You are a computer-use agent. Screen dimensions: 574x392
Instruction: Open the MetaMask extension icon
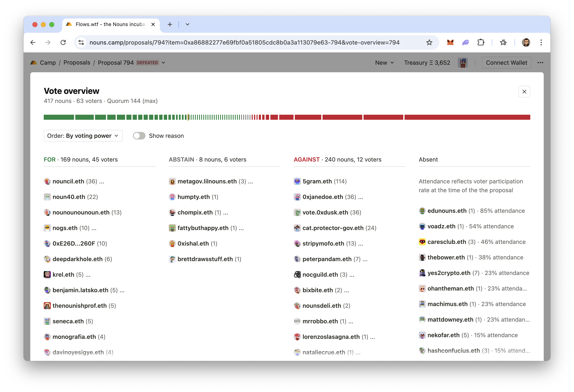tap(450, 42)
